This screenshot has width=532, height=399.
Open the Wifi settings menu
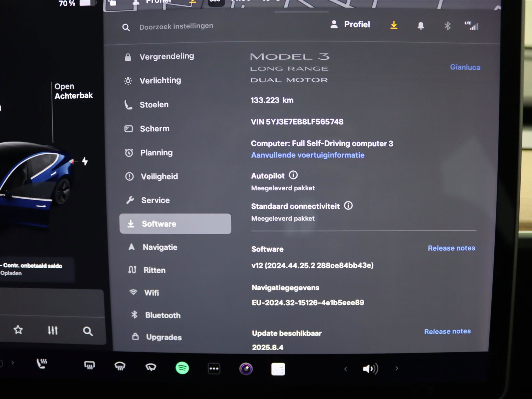click(x=144, y=293)
